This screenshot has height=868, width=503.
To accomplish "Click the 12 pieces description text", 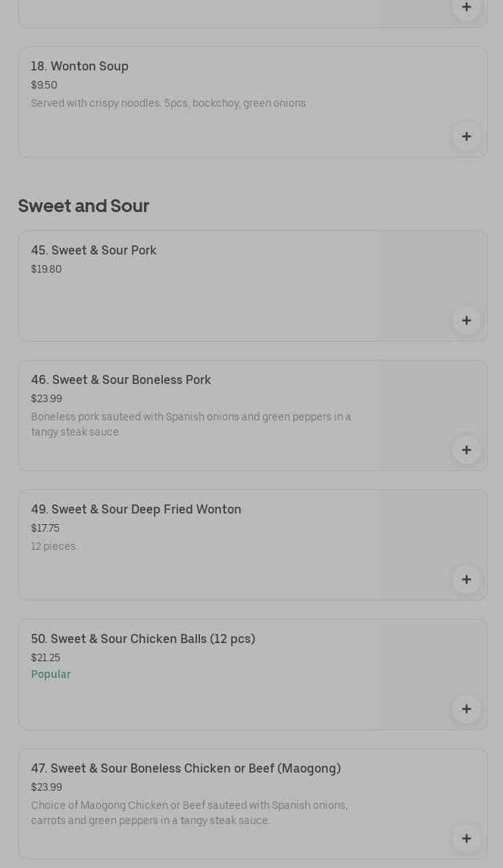I will click(x=54, y=546).
